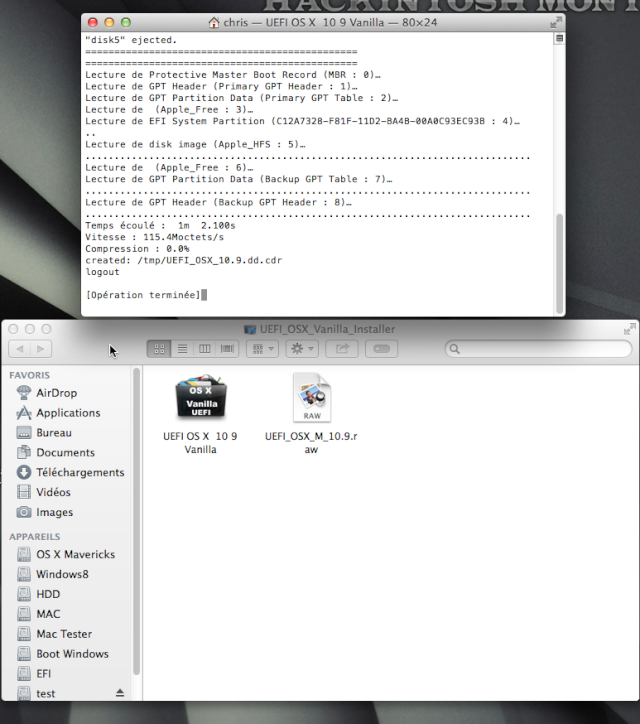Image resolution: width=640 pixels, height=724 pixels.
Task: Click the Finder sidebar scrollbar
Action: coord(136,522)
